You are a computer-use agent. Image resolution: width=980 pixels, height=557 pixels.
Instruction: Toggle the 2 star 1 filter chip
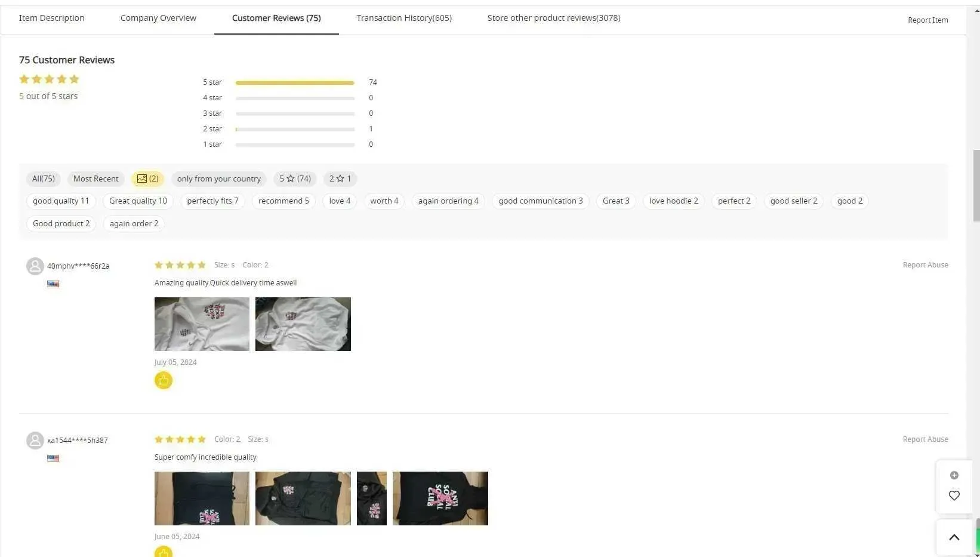pos(340,179)
